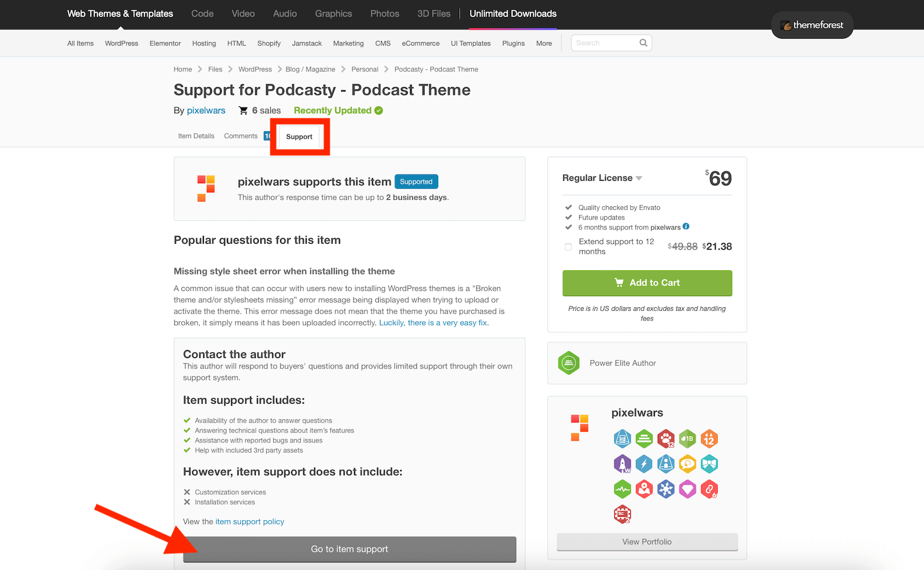924x570 pixels.
Task: Click the pixelwars name heading in the author card
Action: [638, 413]
